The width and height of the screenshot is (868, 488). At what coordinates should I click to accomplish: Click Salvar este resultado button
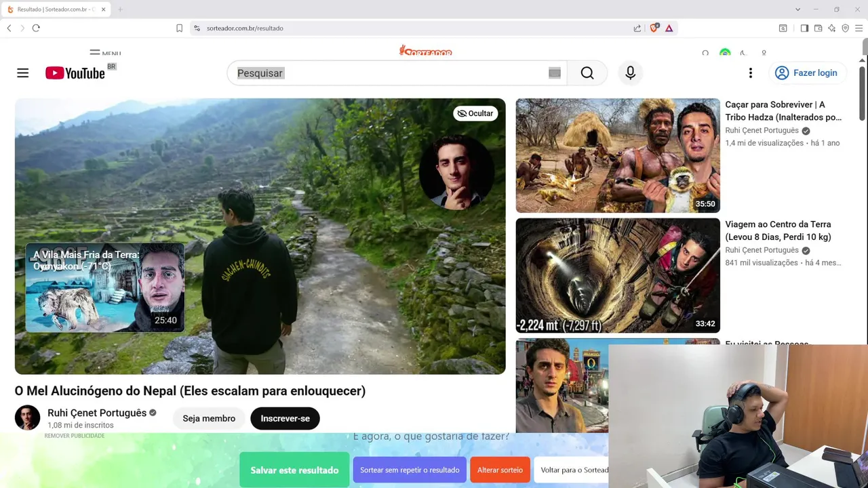(x=294, y=470)
